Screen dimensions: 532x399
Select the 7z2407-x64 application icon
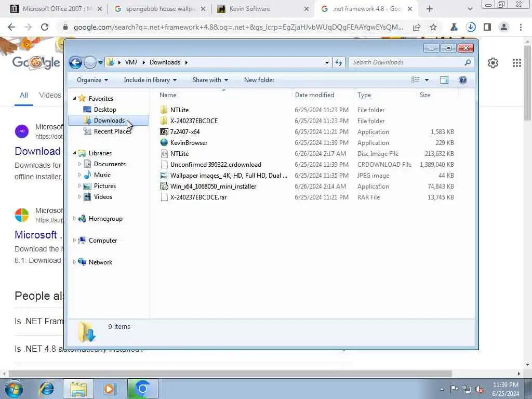(x=164, y=131)
